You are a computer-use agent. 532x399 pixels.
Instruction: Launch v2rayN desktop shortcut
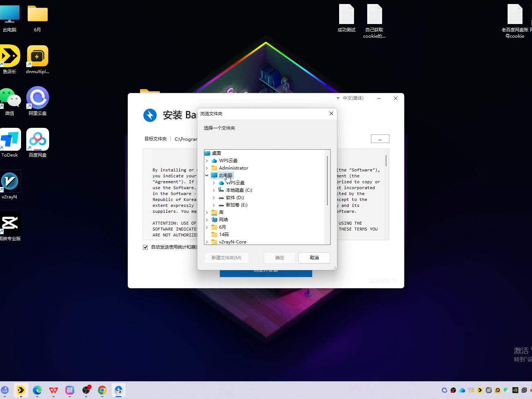[10, 185]
